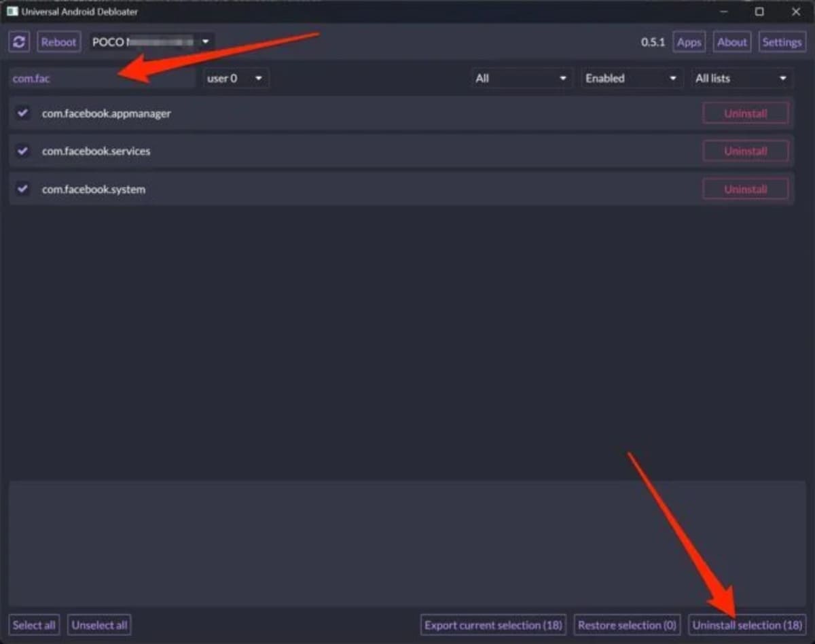Image resolution: width=815 pixels, height=644 pixels.
Task: Open the About page
Action: [732, 41]
